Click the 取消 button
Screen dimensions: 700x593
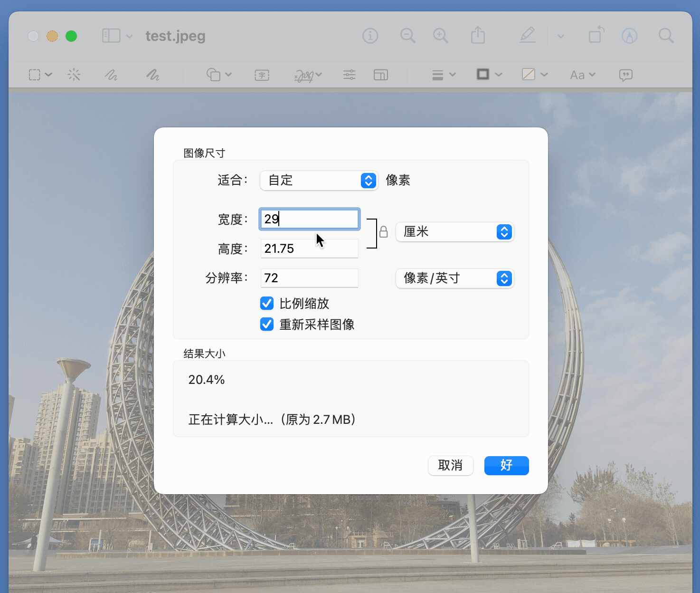point(450,466)
